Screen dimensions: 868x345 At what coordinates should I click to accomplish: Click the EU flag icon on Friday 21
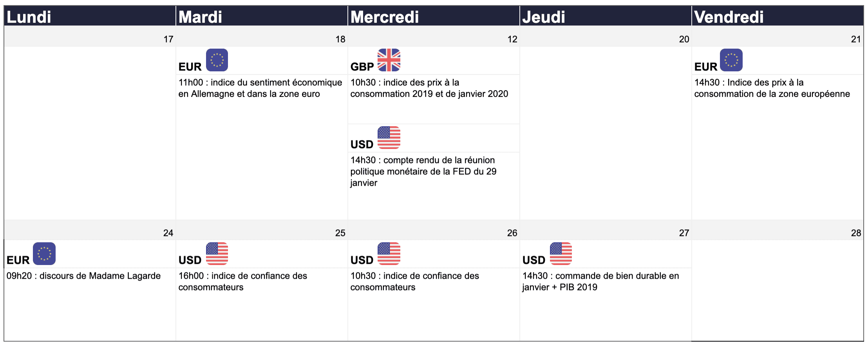[x=731, y=60]
